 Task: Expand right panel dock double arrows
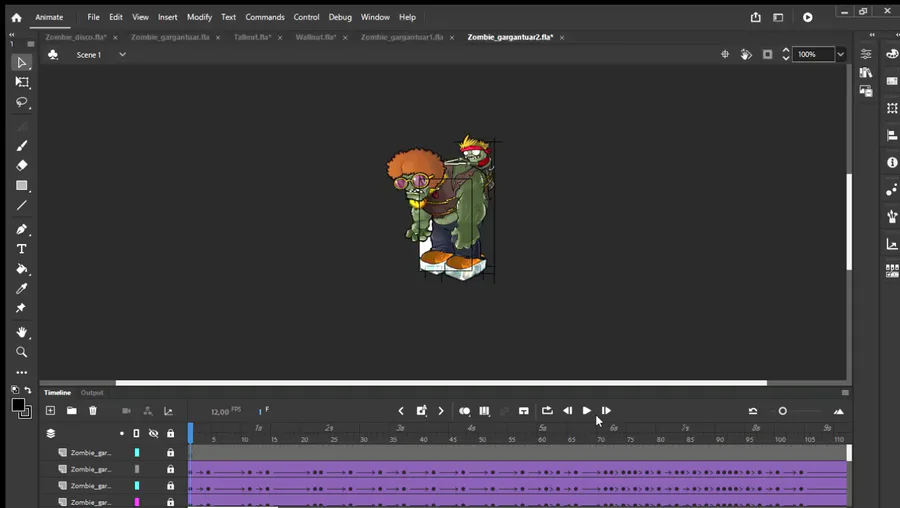(x=872, y=35)
